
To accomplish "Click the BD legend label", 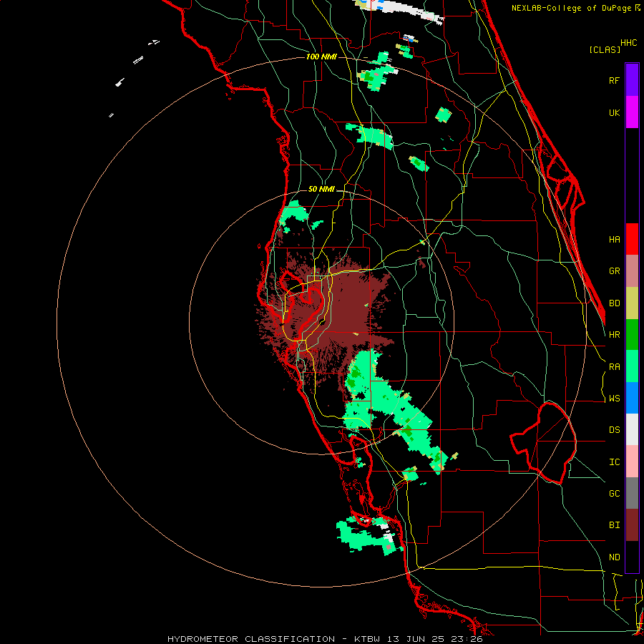I will coord(615,303).
